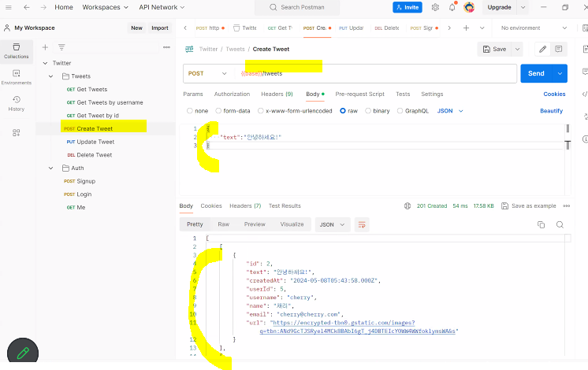Open the comments icon beside Save
This screenshot has height=370, width=588.
click(558, 49)
